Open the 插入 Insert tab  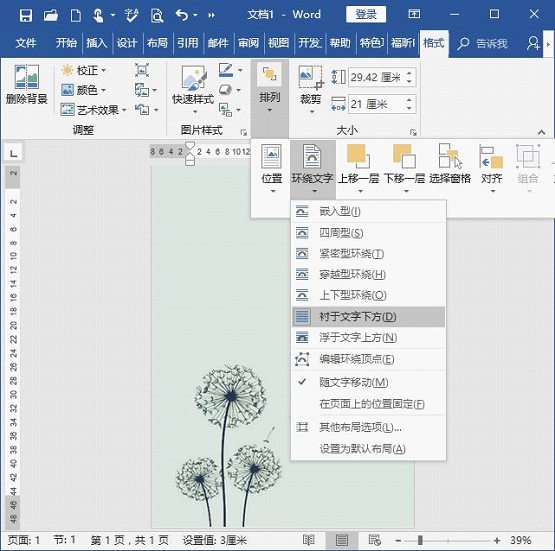pos(97,43)
